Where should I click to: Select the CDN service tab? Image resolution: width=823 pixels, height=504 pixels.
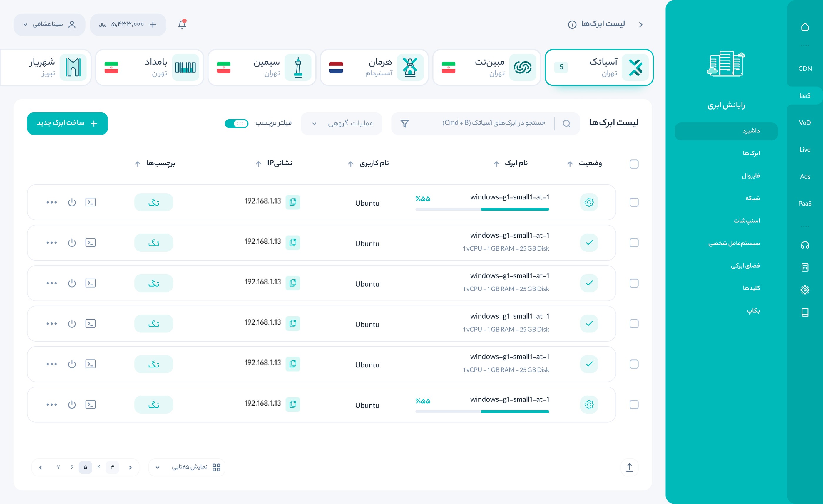tap(805, 68)
